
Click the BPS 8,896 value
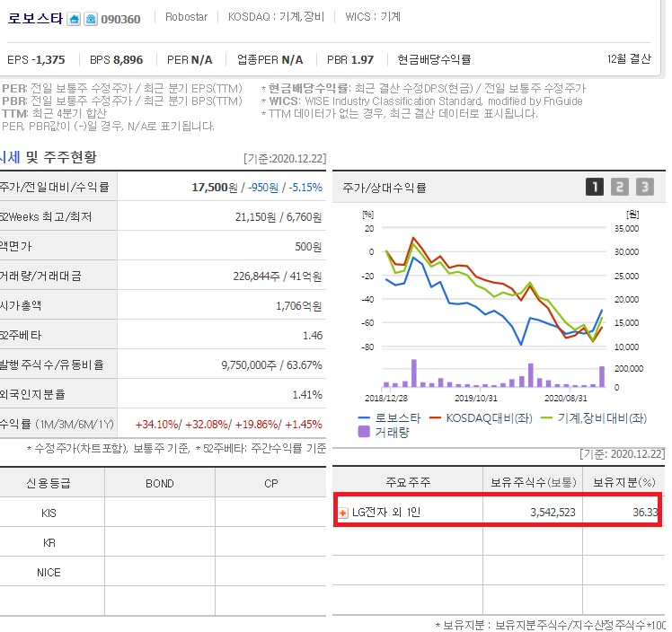coord(116,59)
